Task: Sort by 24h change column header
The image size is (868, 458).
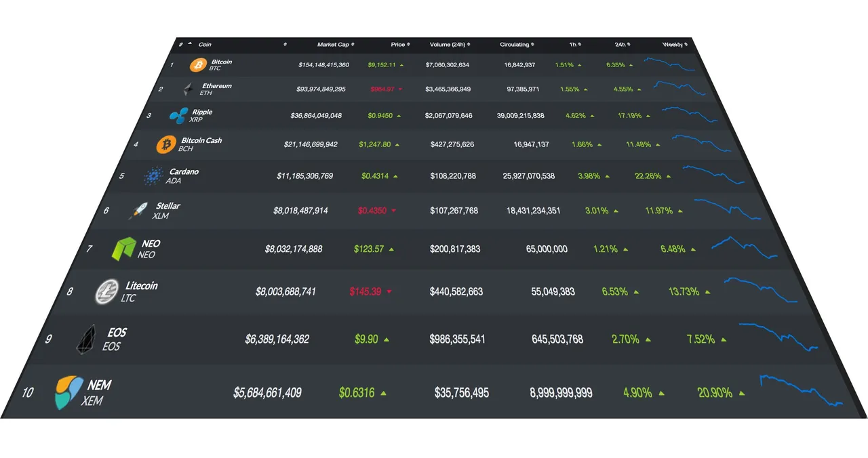Action: click(x=623, y=45)
